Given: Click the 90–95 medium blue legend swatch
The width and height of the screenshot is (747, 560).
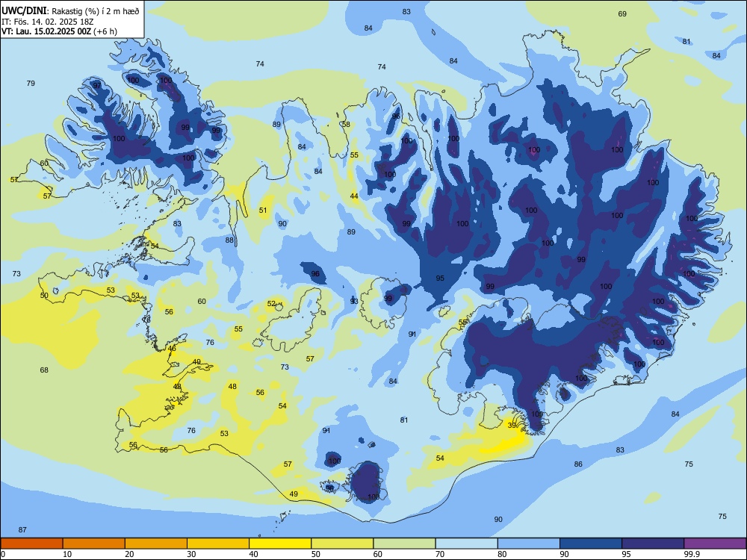Looking at the screenshot, I should (591, 544).
